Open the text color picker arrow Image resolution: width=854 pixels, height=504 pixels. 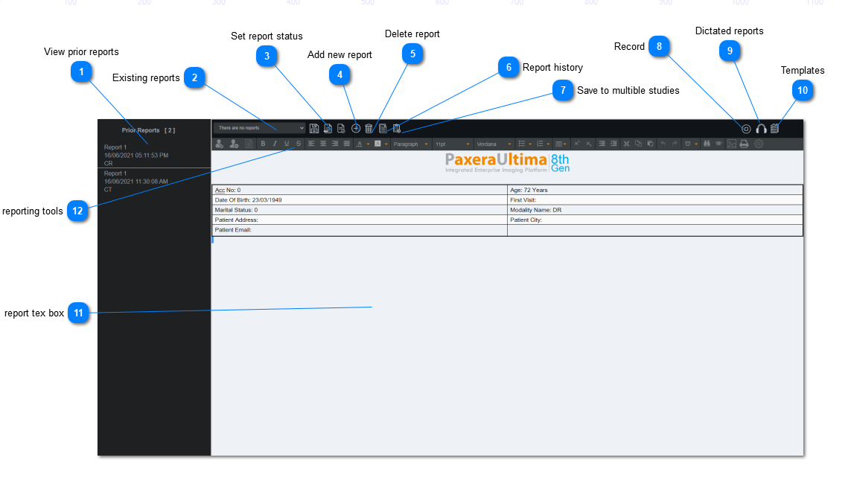click(368, 144)
